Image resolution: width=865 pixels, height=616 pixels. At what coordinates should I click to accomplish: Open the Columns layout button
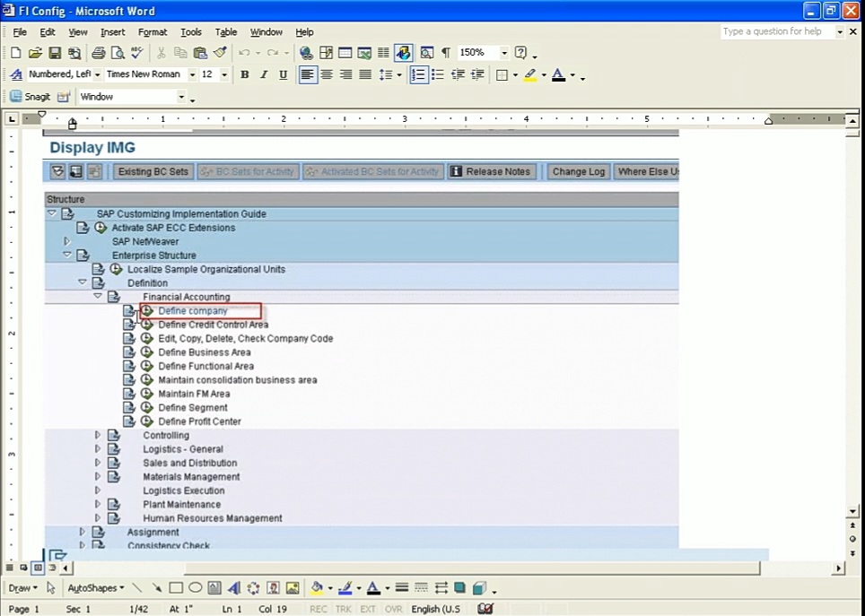pyautogui.click(x=383, y=53)
